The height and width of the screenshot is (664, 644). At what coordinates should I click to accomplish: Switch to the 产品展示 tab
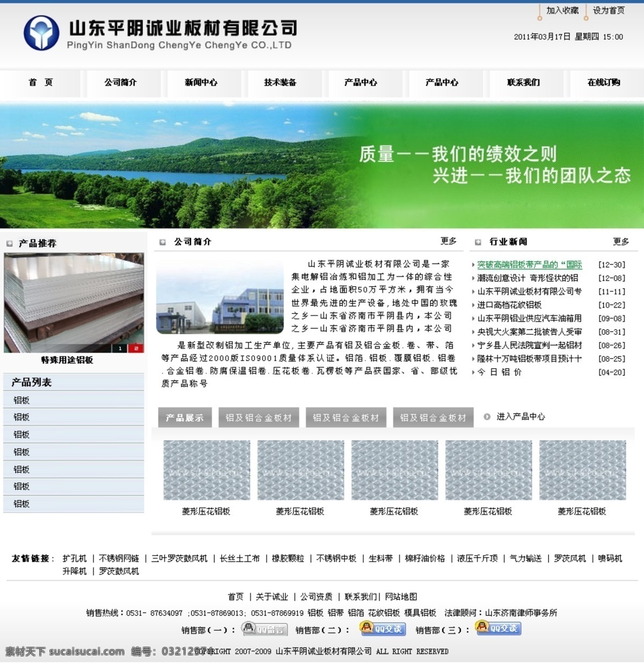click(185, 418)
